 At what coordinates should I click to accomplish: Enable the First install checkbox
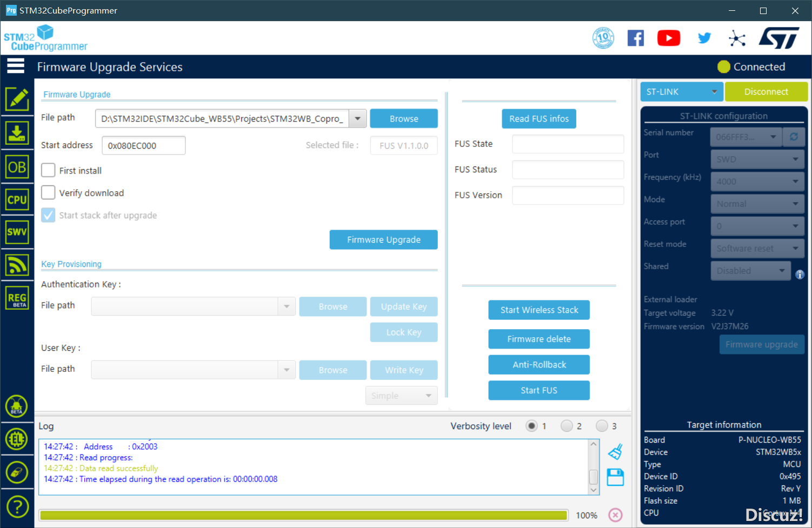tap(48, 170)
